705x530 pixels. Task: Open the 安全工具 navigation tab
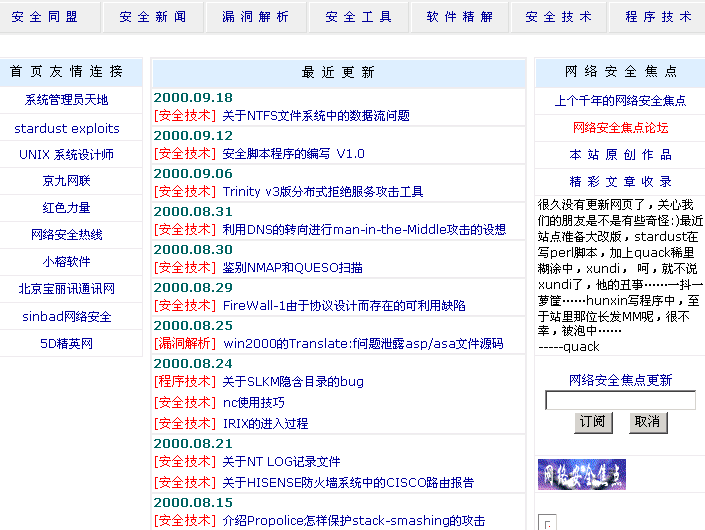[x=358, y=17]
